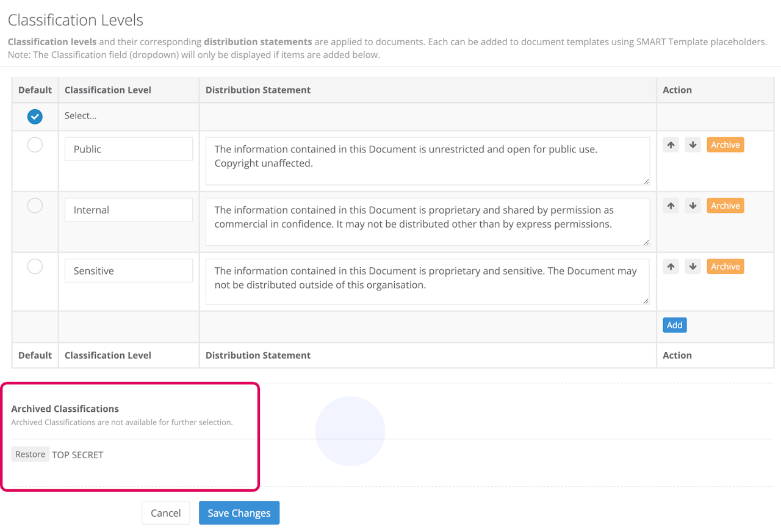Click the Public classification name field
The height and width of the screenshot is (532, 781).
pyautogui.click(x=129, y=149)
